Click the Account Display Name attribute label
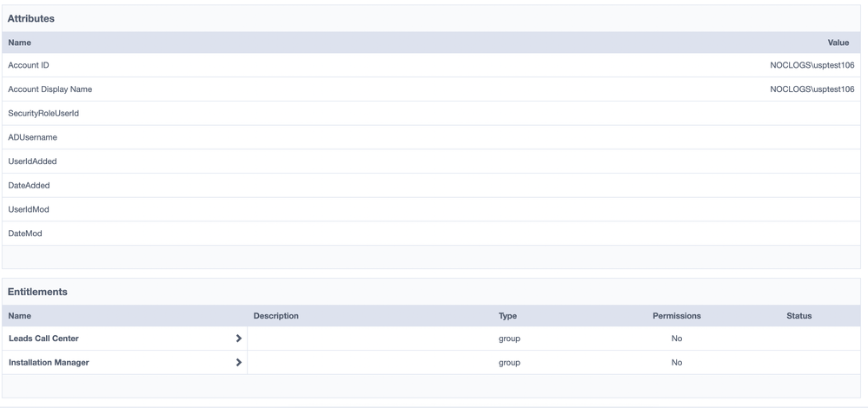868x408 pixels. [50, 89]
